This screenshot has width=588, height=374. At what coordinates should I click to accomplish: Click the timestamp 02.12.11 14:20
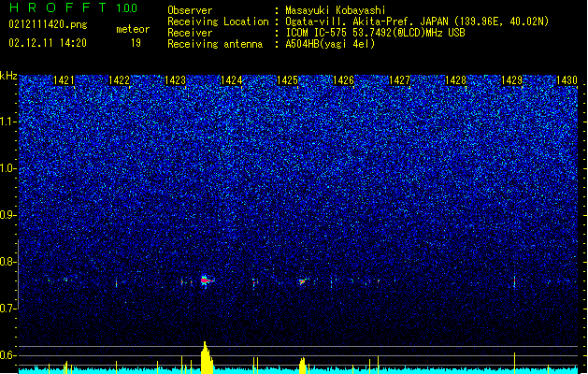tap(48, 43)
